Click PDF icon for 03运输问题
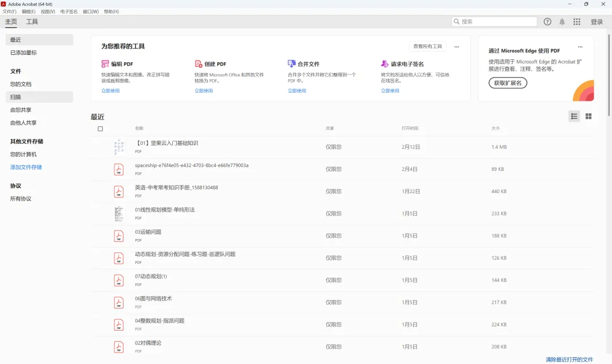The width and height of the screenshot is (612, 364). [118, 236]
